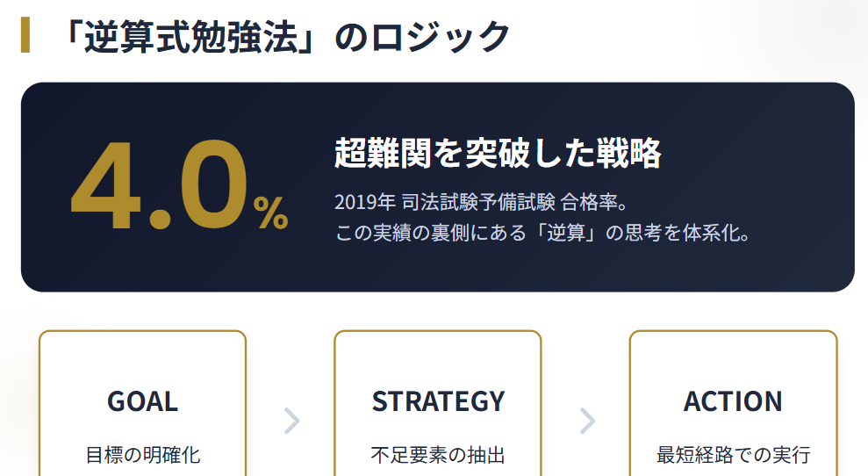The image size is (868, 476).
Task: Click the 合格率 text in the banner
Action: pyautogui.click(x=600, y=202)
